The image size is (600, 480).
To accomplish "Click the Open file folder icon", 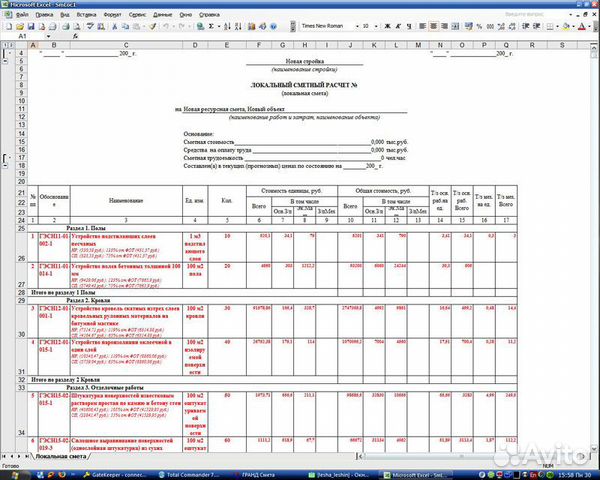I will pos(20,26).
